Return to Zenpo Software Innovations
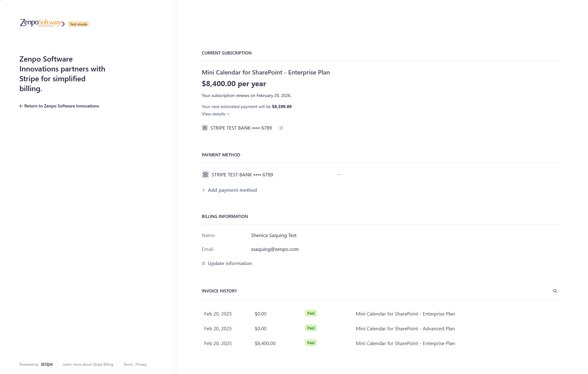Screen dimensions: 588x374 pyautogui.click(x=59, y=106)
